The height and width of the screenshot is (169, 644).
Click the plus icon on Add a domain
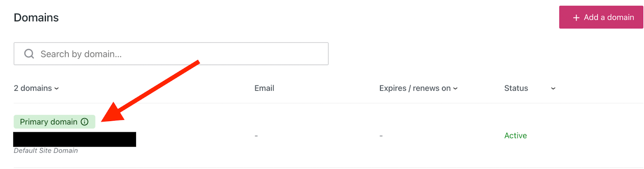click(x=576, y=18)
